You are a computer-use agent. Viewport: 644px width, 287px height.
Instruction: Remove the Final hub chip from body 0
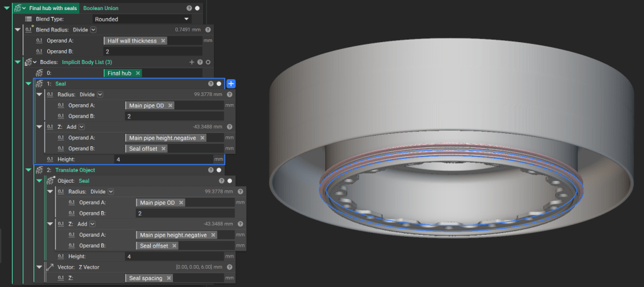(x=138, y=73)
